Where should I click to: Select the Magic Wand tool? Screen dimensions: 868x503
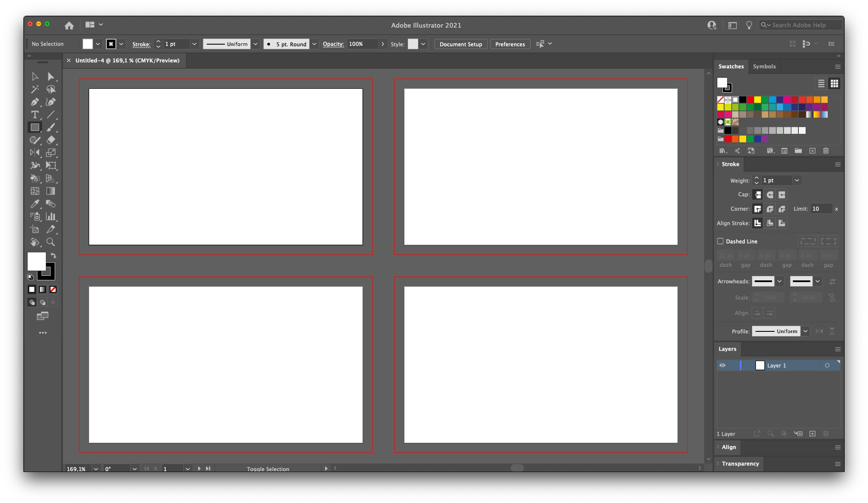pyautogui.click(x=35, y=89)
